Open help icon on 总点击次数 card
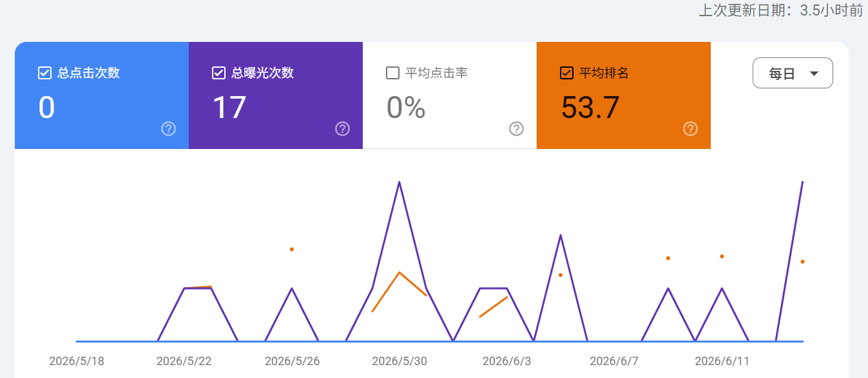 coord(168,129)
